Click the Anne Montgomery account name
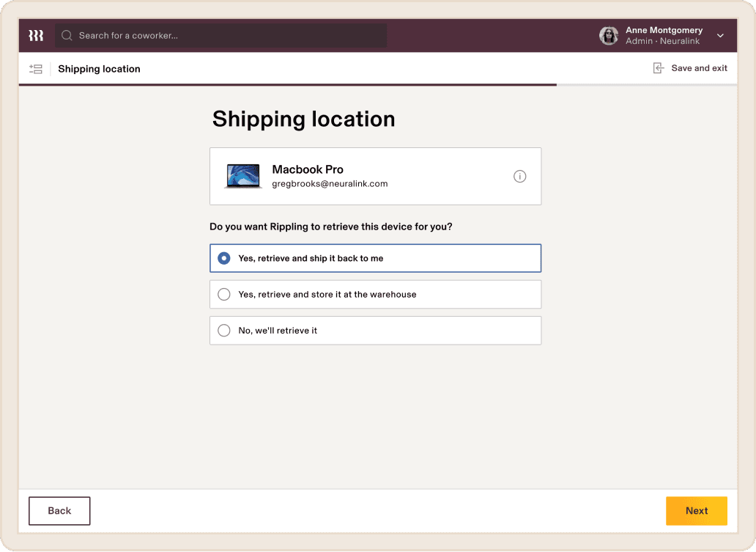This screenshot has width=756, height=552. pyautogui.click(x=664, y=30)
